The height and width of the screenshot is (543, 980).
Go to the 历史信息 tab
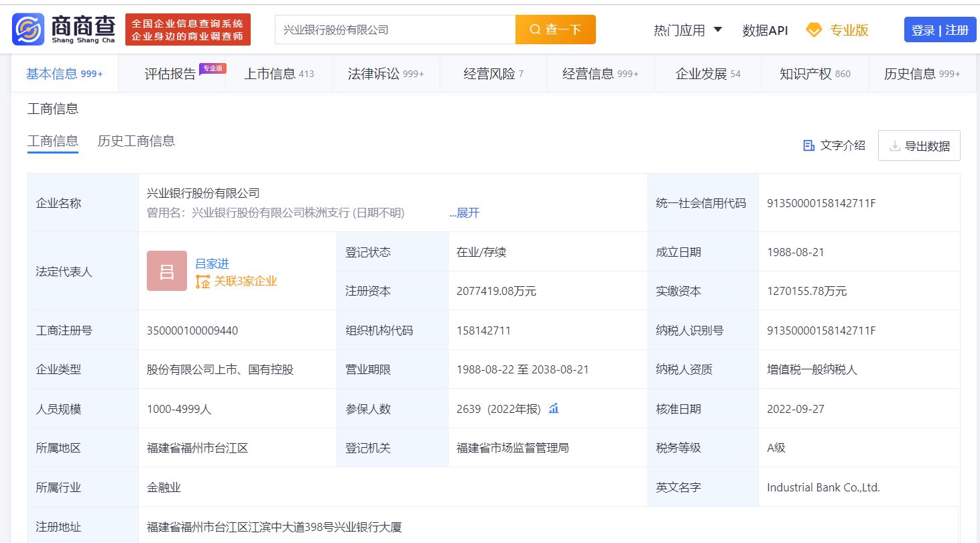[922, 74]
